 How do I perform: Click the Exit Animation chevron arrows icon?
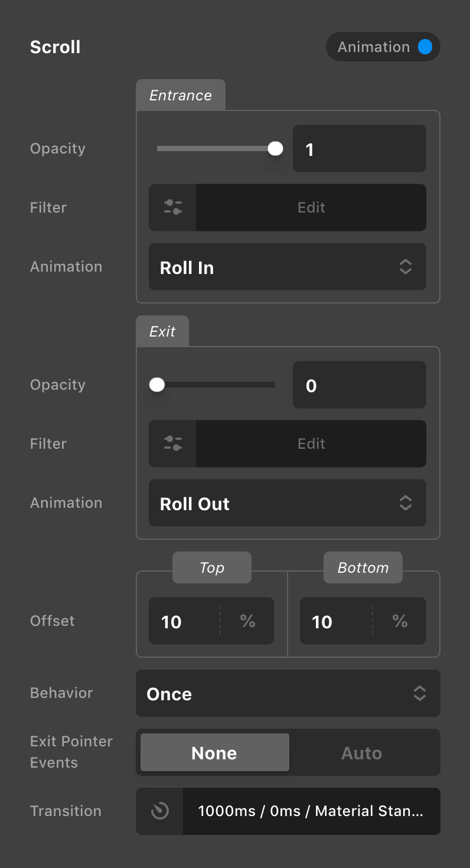pyautogui.click(x=405, y=502)
